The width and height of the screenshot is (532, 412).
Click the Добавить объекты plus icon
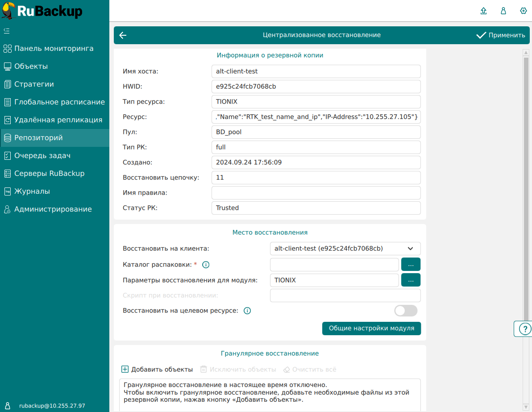(x=125, y=370)
